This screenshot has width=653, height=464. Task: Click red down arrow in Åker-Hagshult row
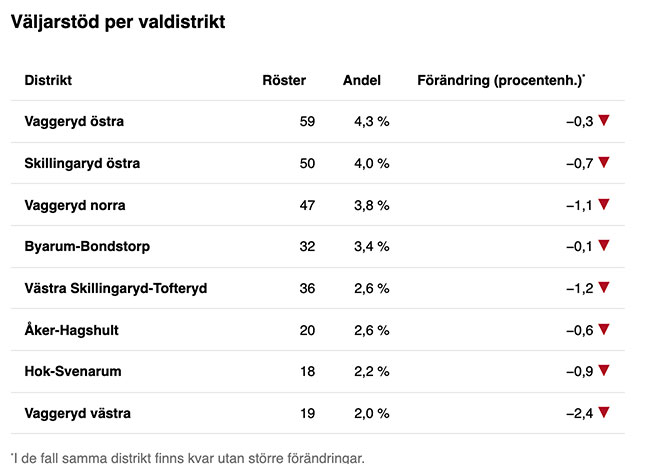(x=604, y=329)
